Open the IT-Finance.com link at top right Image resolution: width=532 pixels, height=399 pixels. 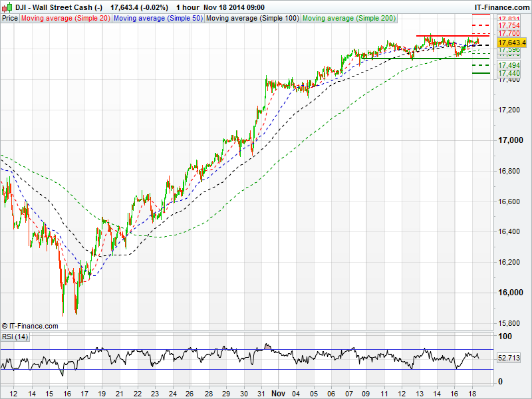coord(501,7)
